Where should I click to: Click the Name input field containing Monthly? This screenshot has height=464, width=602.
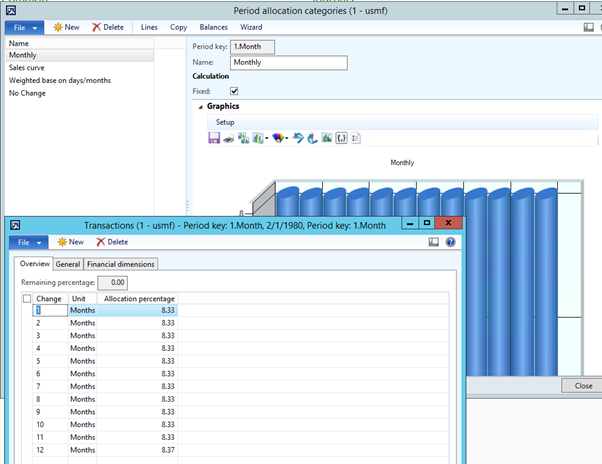pyautogui.click(x=288, y=63)
